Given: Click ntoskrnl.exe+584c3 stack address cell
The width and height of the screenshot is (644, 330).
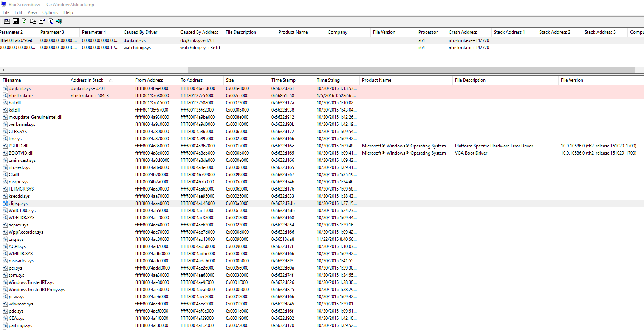Looking at the screenshot, I should click(x=90, y=96).
